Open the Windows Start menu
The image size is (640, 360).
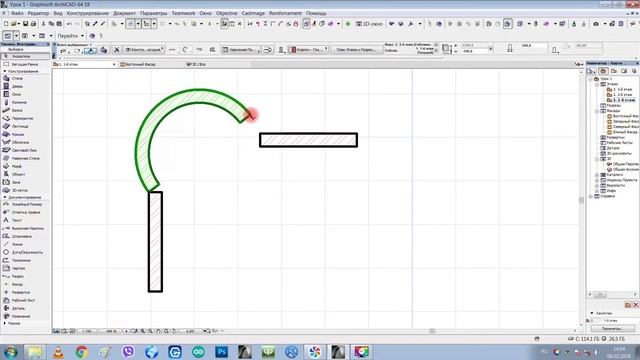(10, 351)
